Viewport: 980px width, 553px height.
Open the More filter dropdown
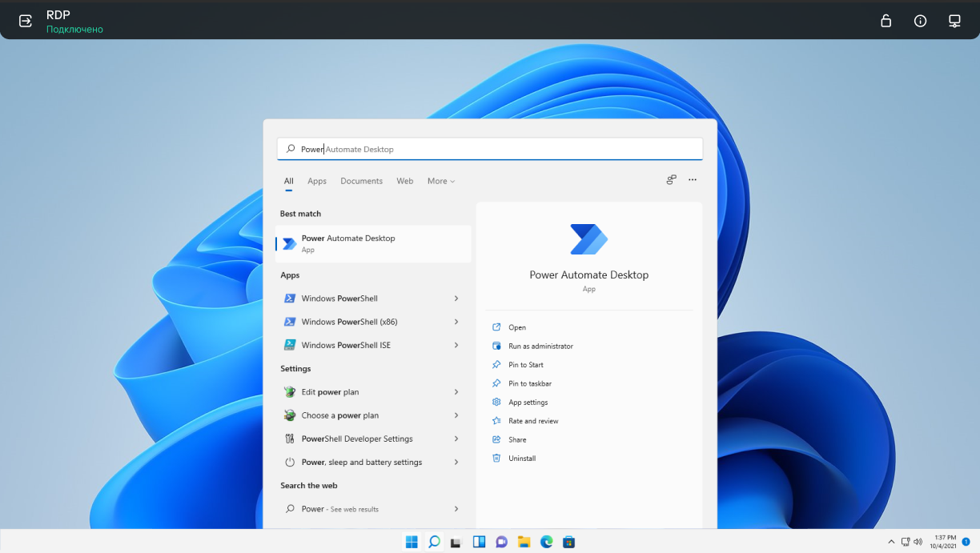[x=440, y=181]
